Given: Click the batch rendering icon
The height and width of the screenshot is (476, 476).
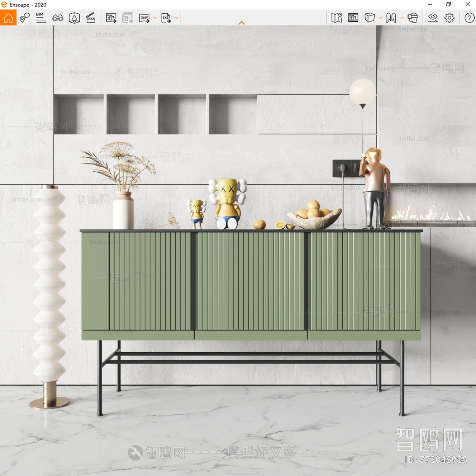Looking at the screenshot, I should click(x=128, y=18).
